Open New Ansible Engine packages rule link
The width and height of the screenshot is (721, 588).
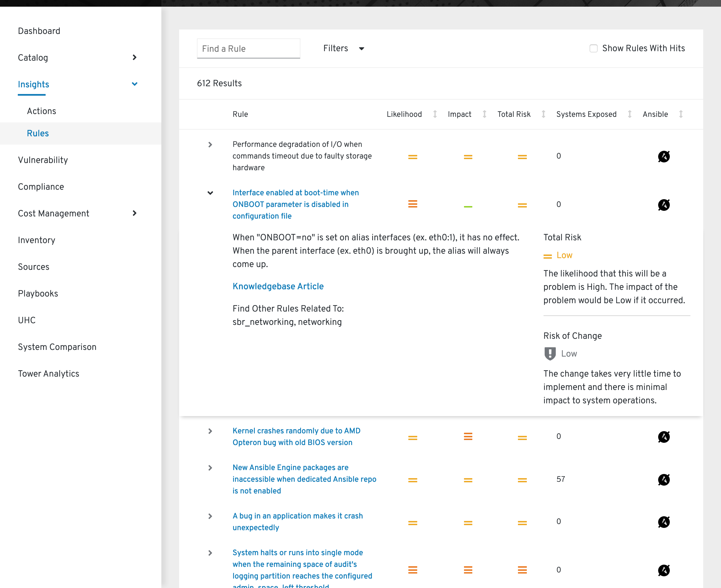[305, 479]
